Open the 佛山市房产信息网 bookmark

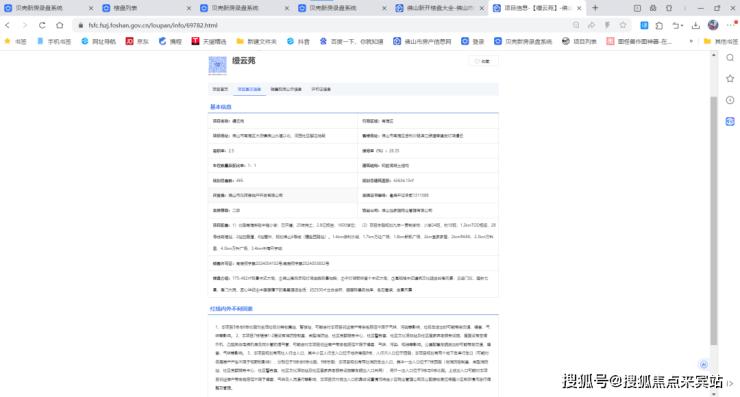point(422,42)
